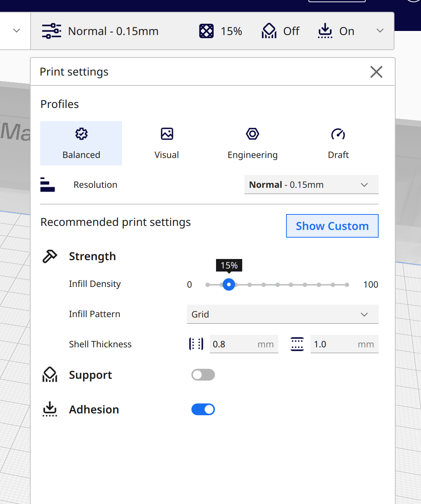Viewport: 421px width, 504px height.
Task: Click the infill 15% icon in header
Action: click(206, 31)
